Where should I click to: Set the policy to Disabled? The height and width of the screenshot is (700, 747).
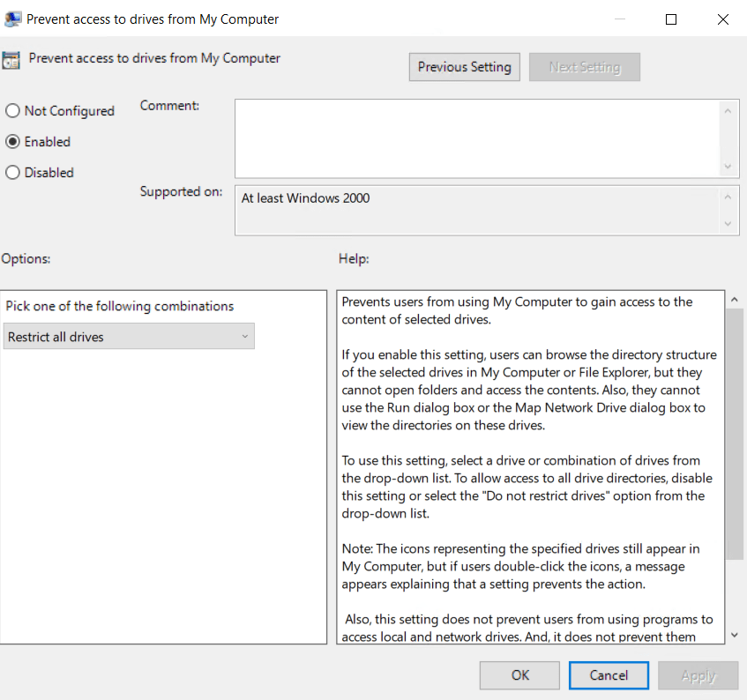pyautogui.click(x=13, y=173)
